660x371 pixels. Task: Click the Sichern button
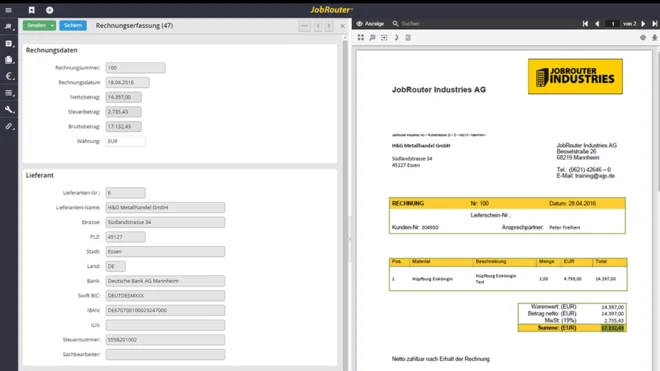[x=73, y=26]
